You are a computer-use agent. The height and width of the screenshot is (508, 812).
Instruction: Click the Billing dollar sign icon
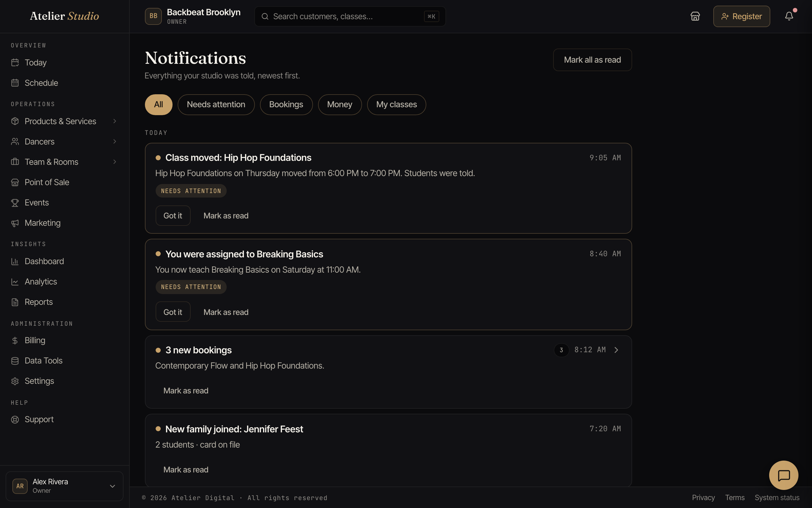click(15, 340)
